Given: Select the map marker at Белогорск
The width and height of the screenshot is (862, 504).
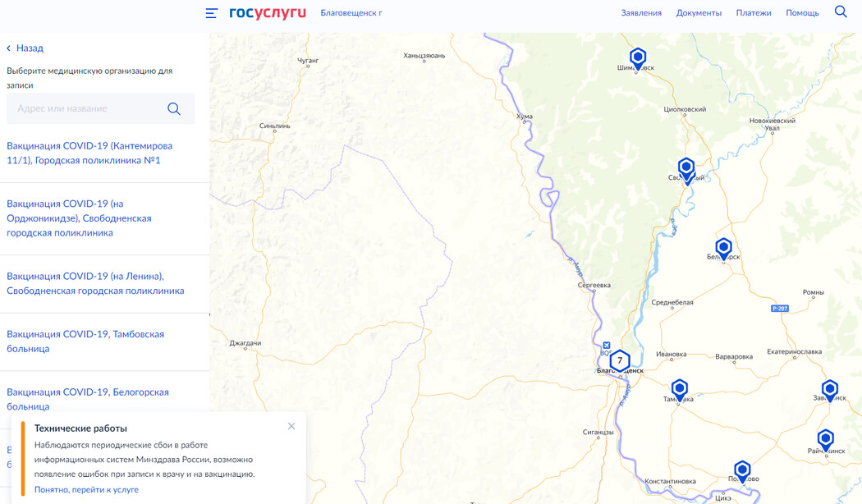Looking at the screenshot, I should coord(723,249).
